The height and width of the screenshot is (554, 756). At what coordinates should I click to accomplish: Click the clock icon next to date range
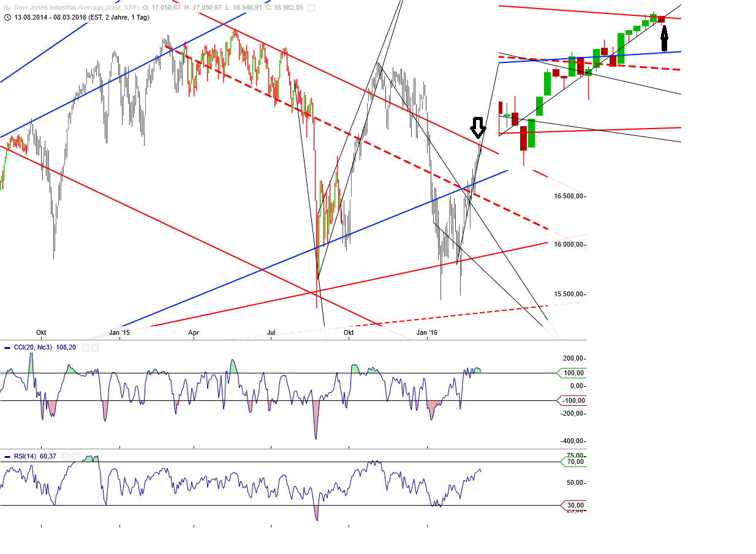7,17
